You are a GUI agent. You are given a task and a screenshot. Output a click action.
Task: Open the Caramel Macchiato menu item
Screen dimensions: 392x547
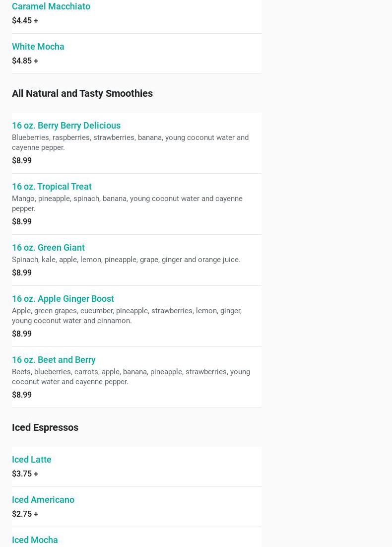click(x=51, y=6)
